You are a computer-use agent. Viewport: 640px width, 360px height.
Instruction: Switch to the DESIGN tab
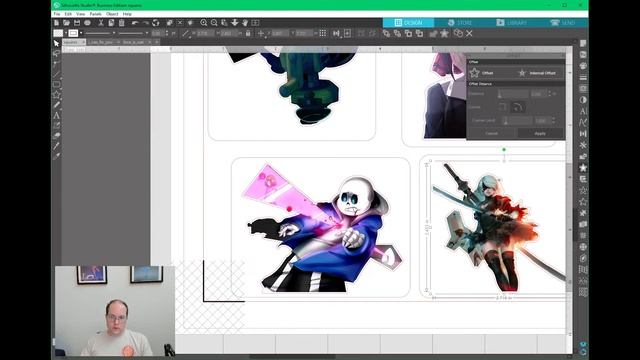pos(408,23)
